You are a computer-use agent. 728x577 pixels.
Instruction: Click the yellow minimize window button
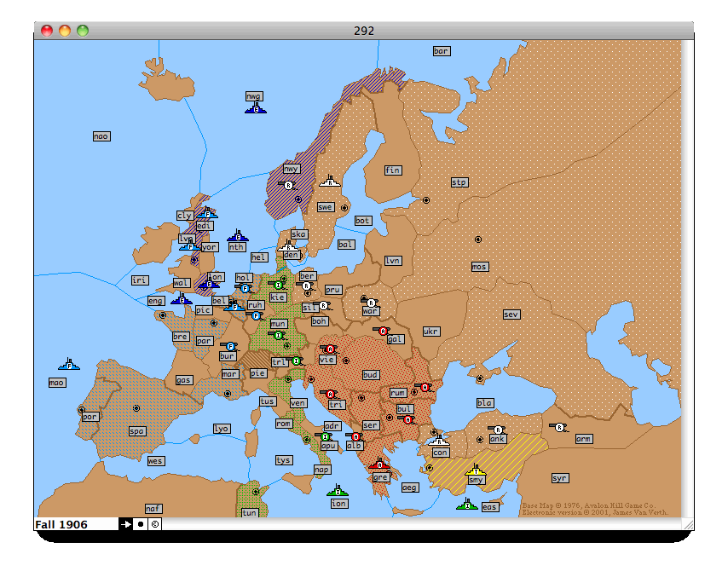click(x=65, y=31)
